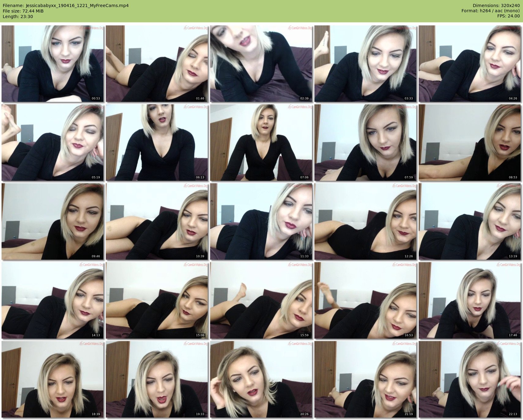Viewport: 523px width, 420px height.
Task: Click the thumbnail at 02:39
Action: 261,64
